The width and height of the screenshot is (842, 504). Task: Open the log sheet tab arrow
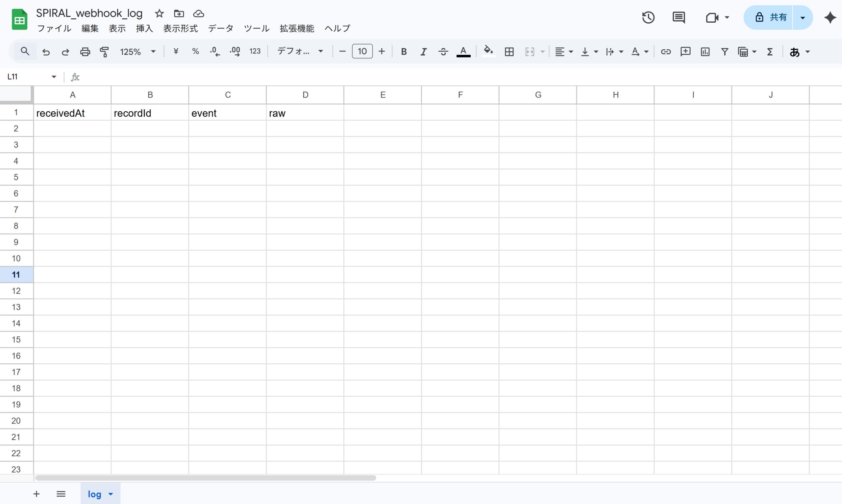[111, 494]
